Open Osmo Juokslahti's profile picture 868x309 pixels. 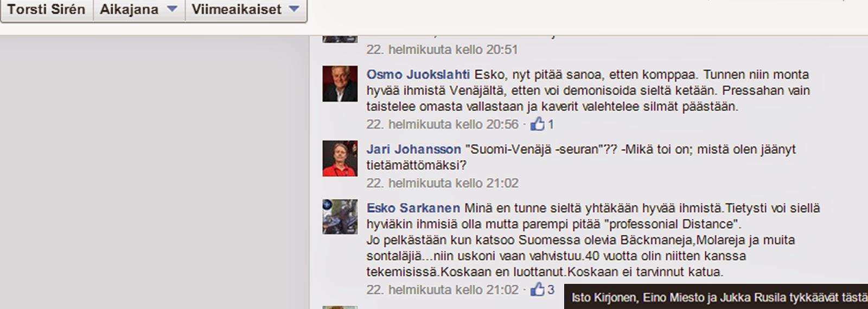click(340, 83)
